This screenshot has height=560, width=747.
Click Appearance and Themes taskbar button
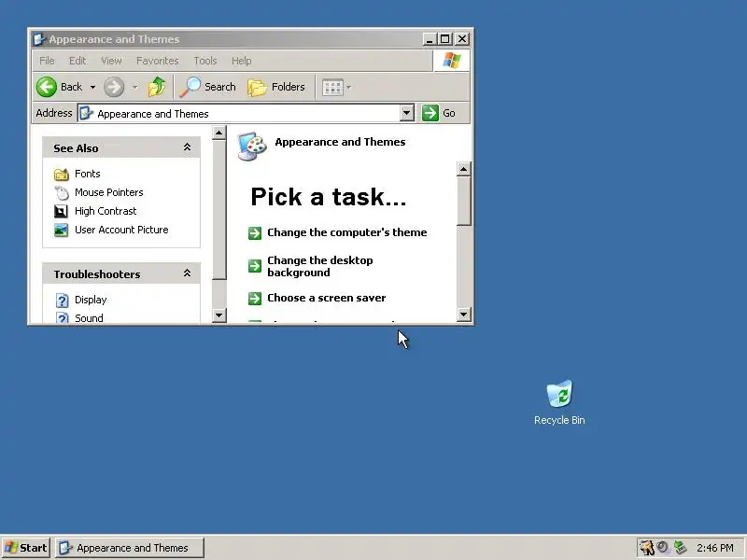130,548
